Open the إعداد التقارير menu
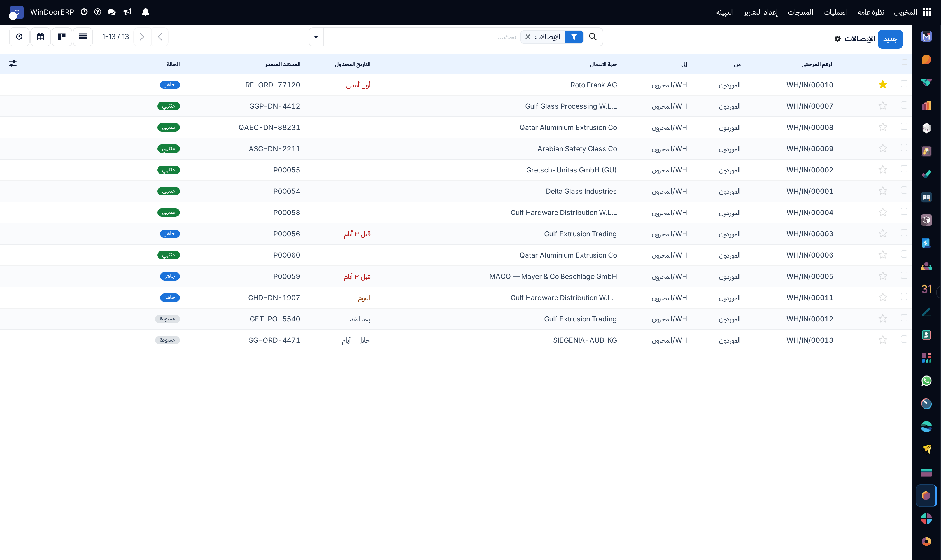Screen dimensions: 941x560 click(761, 12)
